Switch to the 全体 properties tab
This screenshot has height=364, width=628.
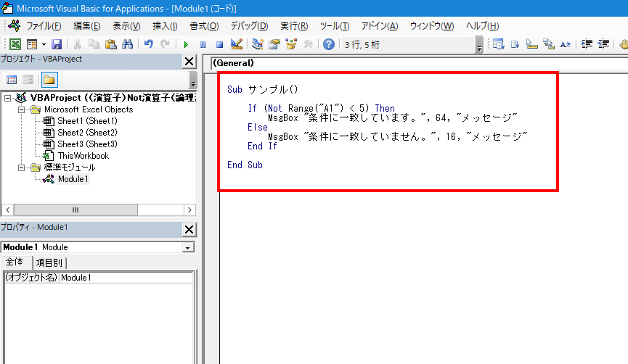tap(15, 262)
